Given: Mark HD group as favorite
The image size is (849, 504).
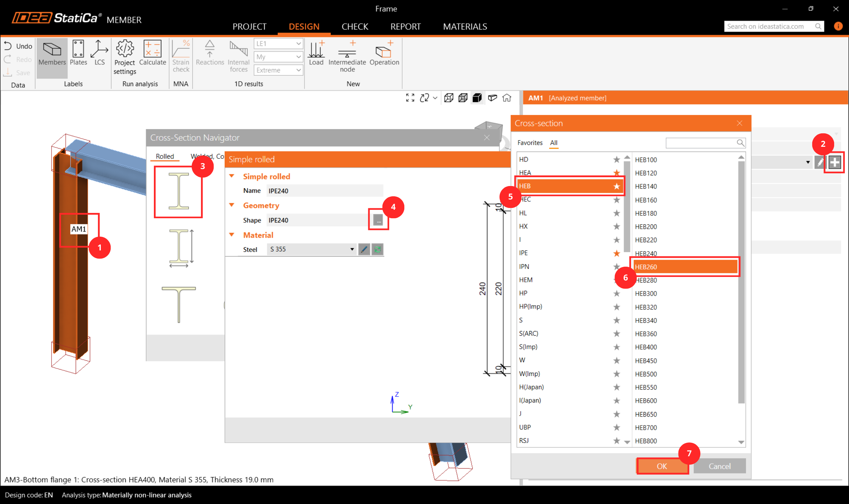Looking at the screenshot, I should tap(617, 160).
